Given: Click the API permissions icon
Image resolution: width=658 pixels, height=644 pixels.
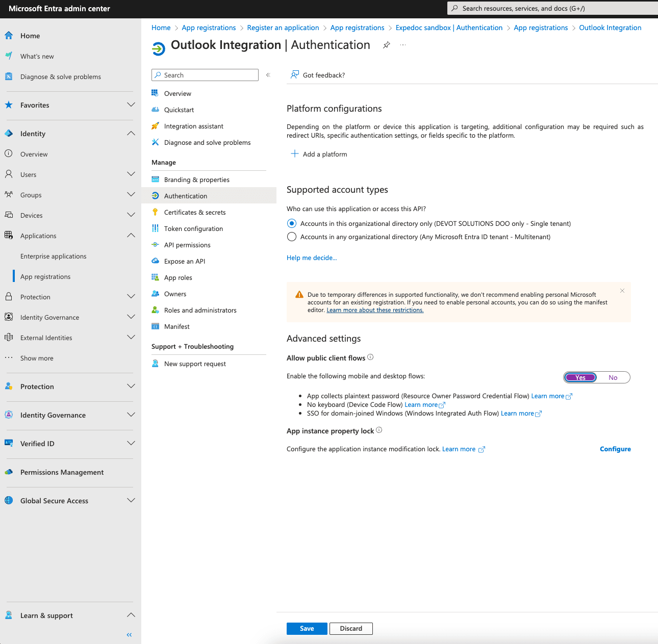Looking at the screenshot, I should click(x=155, y=245).
